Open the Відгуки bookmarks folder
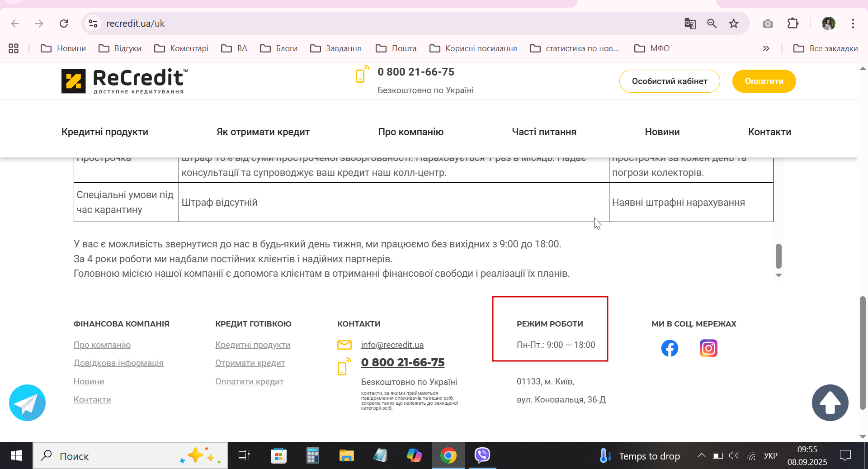The height and width of the screenshot is (469, 868). 120,48
